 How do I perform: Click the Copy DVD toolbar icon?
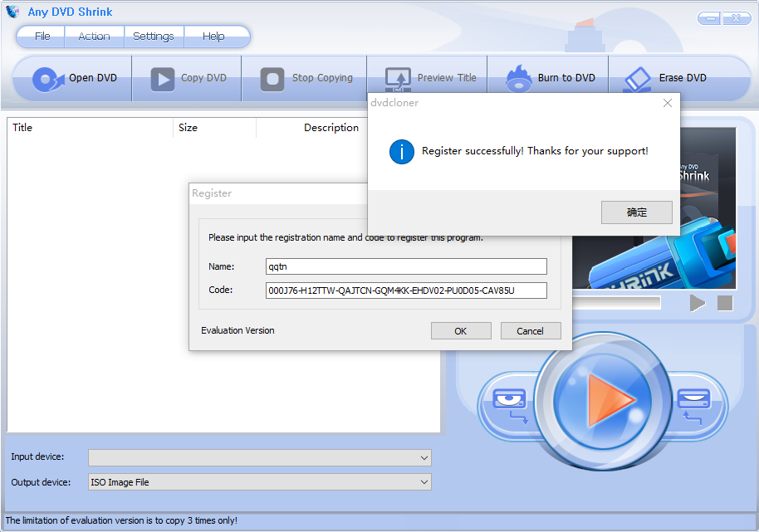162,79
